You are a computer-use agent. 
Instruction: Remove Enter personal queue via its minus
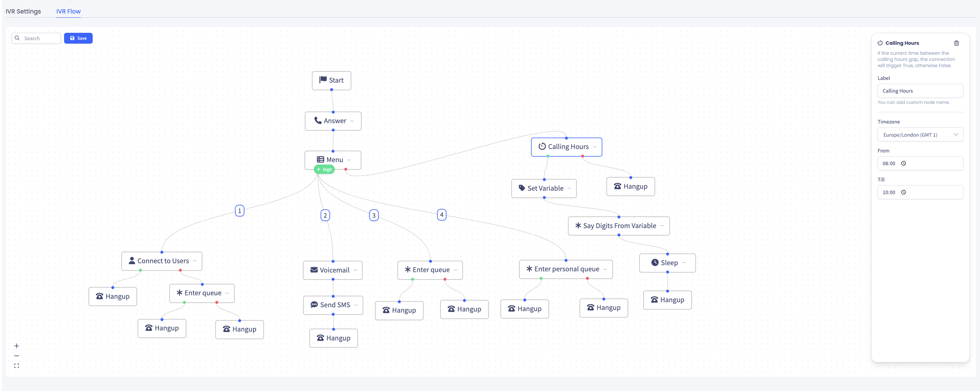point(605,269)
